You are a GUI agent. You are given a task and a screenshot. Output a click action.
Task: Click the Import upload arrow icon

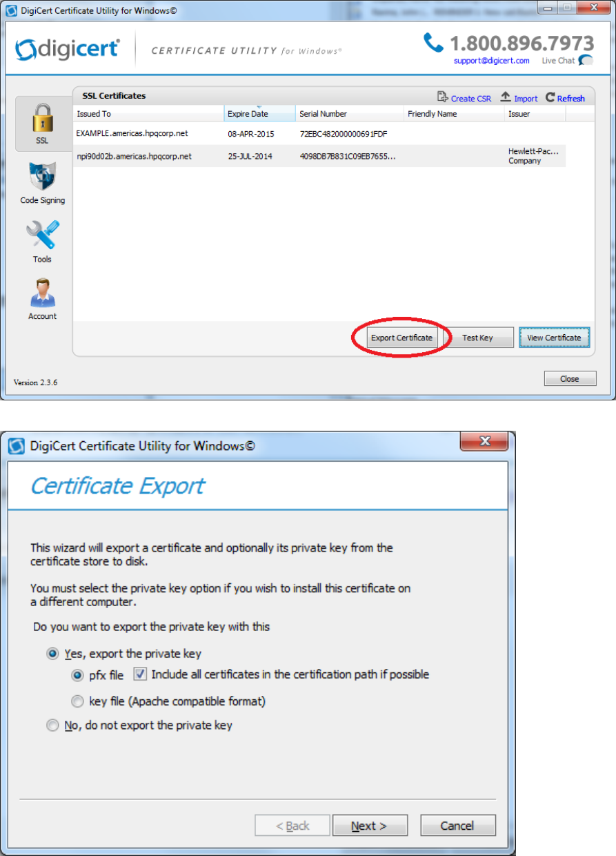(506, 97)
